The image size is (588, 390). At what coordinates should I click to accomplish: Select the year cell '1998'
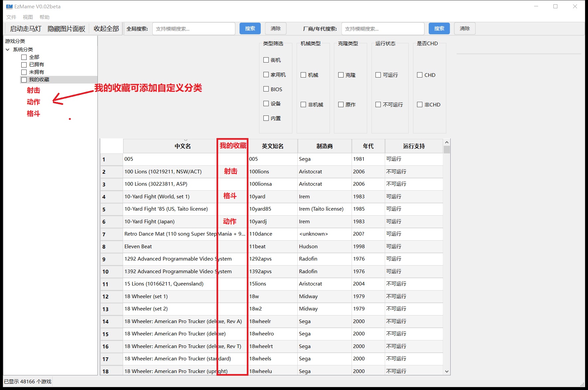368,247
